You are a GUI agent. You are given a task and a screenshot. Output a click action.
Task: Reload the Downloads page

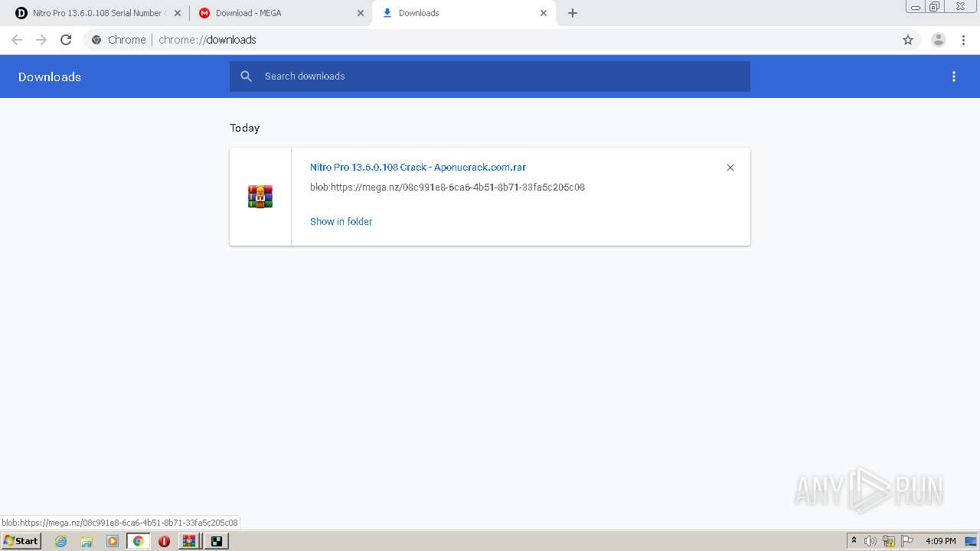click(x=66, y=40)
